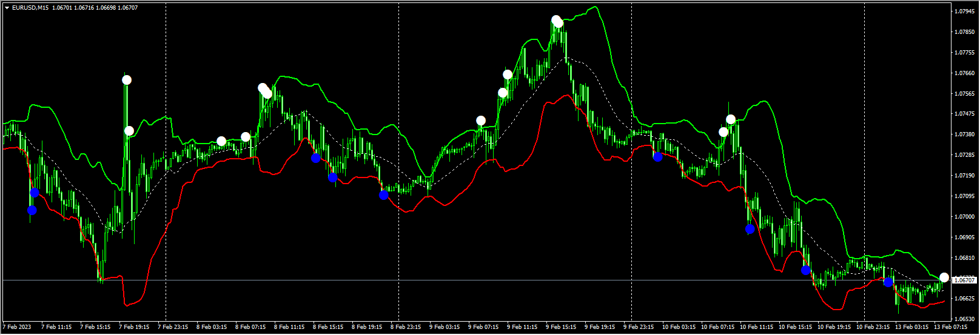
Task: Select white dot atop the tall 7 Feb 19:15 spike
Action: (x=127, y=80)
